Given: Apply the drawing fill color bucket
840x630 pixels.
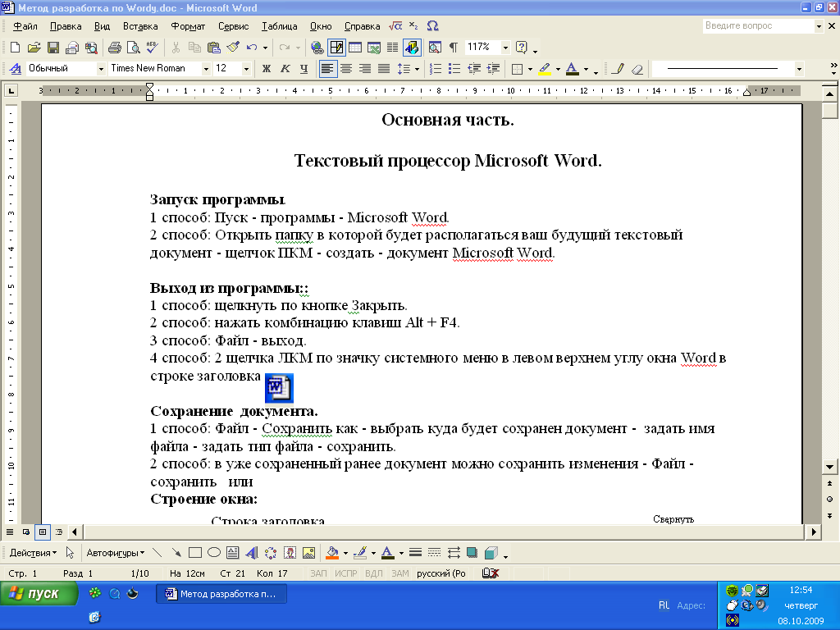Looking at the screenshot, I should (x=332, y=552).
